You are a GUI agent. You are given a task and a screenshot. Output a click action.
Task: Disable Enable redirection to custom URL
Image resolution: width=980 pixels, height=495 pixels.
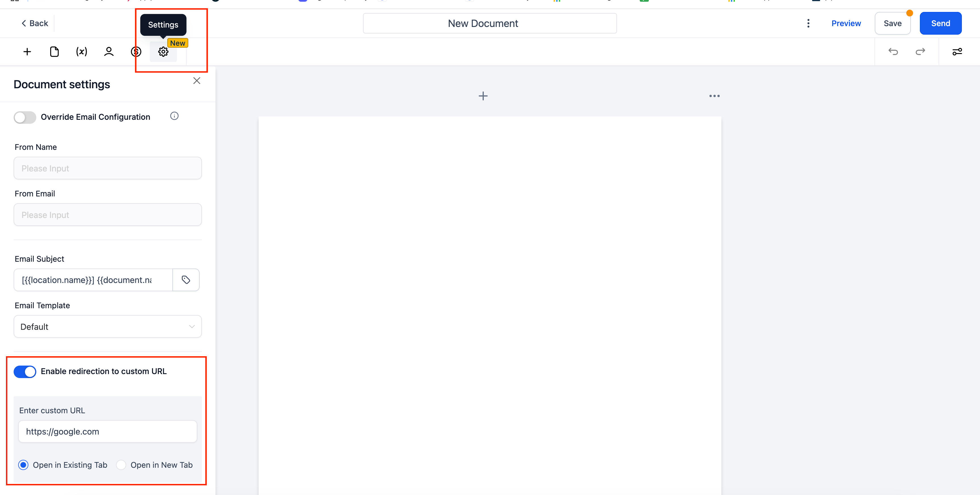[x=25, y=371]
